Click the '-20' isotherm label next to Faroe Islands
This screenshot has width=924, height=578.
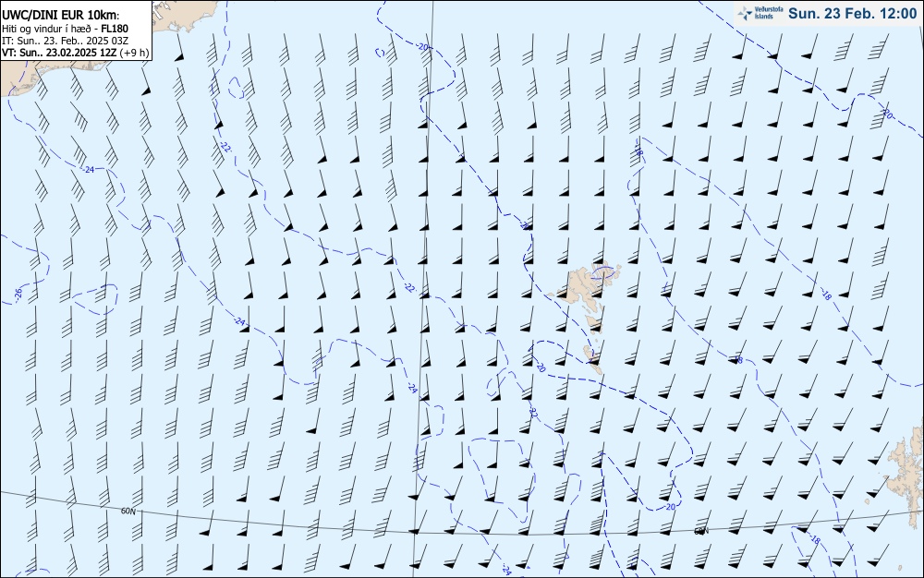click(x=541, y=367)
